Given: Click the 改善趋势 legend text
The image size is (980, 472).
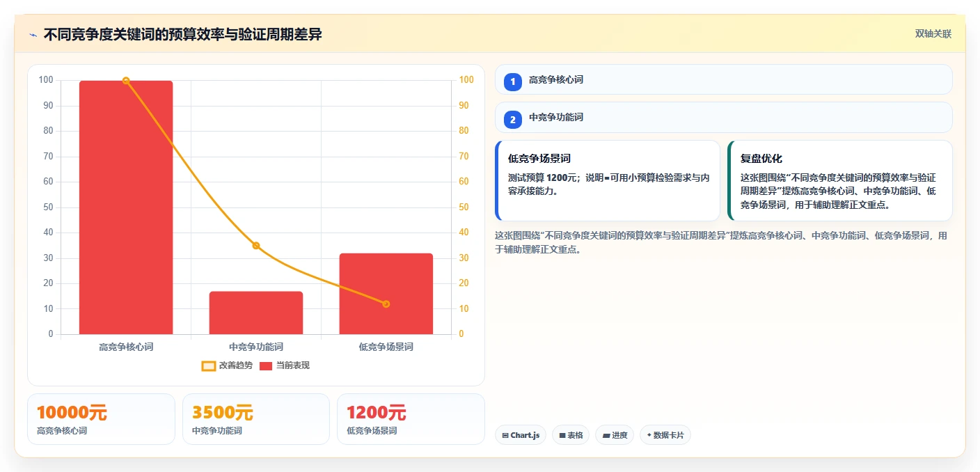Looking at the screenshot, I should [236, 365].
